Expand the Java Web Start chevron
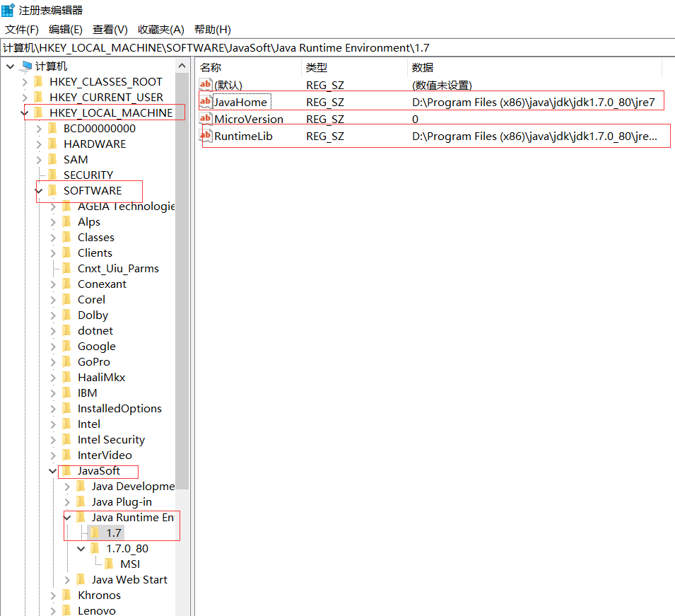 pos(66,580)
